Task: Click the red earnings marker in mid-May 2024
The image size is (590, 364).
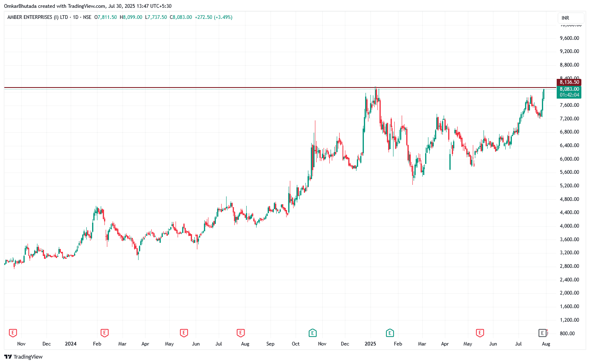Action: click(184, 333)
